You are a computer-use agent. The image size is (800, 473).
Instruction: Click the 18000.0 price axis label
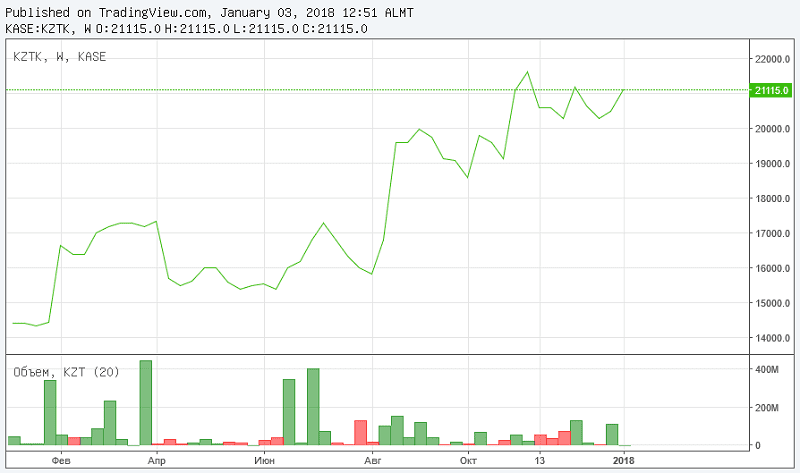coord(772,198)
